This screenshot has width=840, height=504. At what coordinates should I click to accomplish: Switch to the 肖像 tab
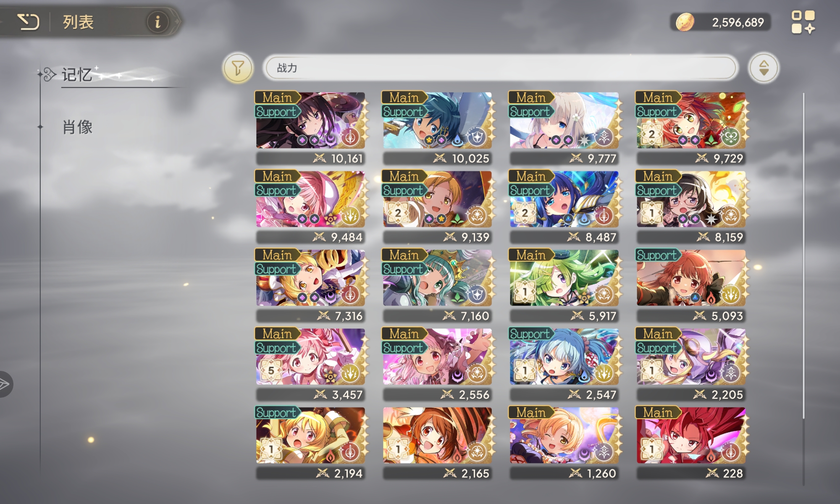pyautogui.click(x=77, y=127)
